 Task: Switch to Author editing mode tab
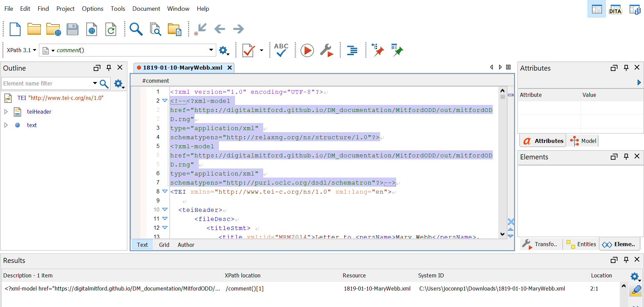tap(186, 245)
